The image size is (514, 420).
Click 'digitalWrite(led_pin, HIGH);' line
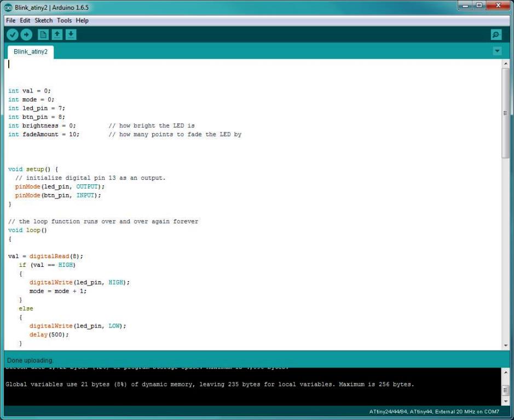tap(80, 282)
